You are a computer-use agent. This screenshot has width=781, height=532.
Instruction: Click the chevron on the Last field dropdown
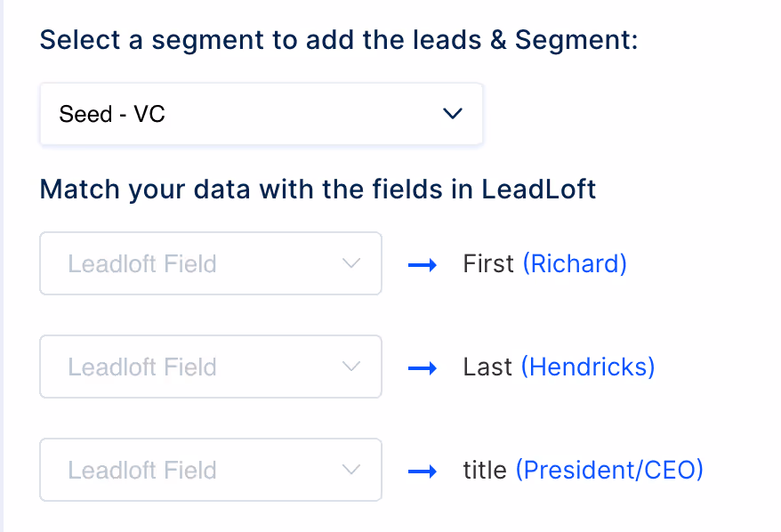click(351, 367)
